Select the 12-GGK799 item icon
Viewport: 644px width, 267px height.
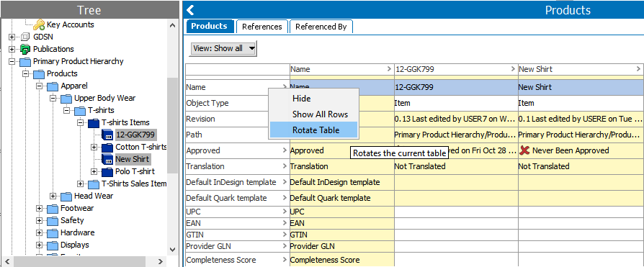click(x=107, y=135)
